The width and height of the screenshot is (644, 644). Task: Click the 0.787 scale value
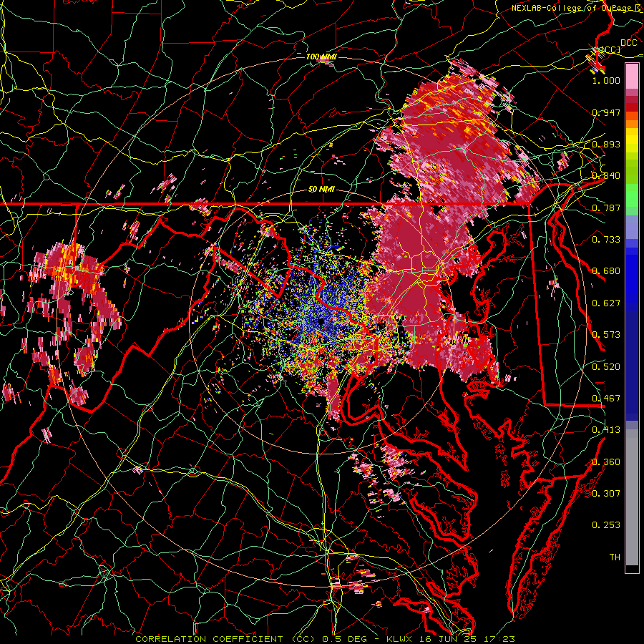pos(606,208)
